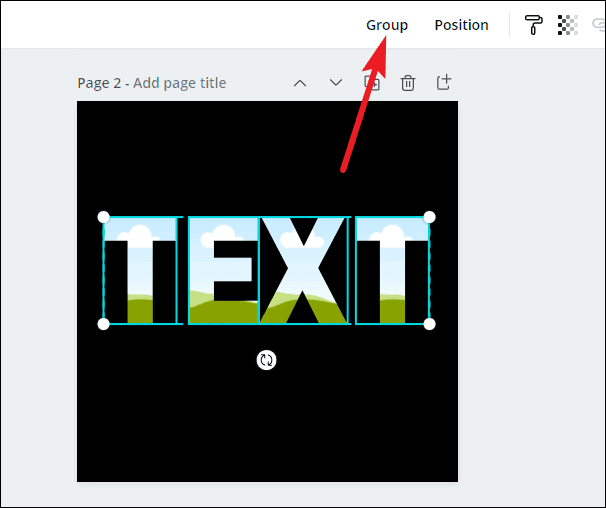Click the Group button in toolbar

tap(387, 26)
